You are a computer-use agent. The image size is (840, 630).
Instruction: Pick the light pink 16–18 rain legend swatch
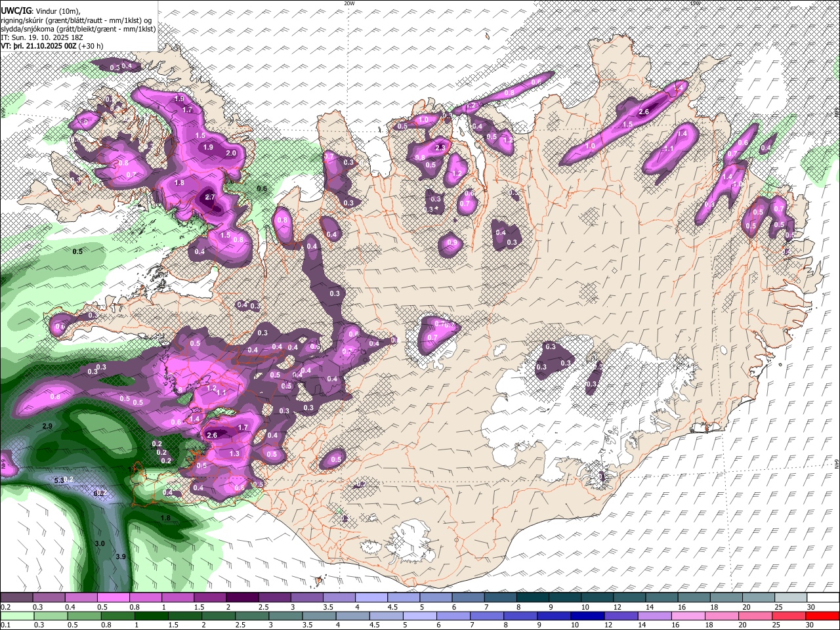[x=688, y=616]
